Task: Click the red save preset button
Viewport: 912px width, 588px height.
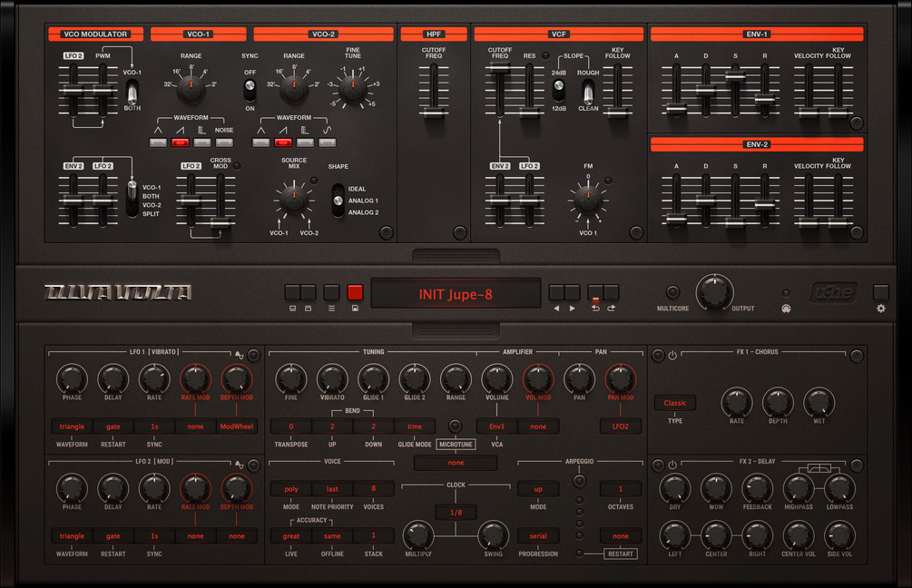Action: pos(355,292)
